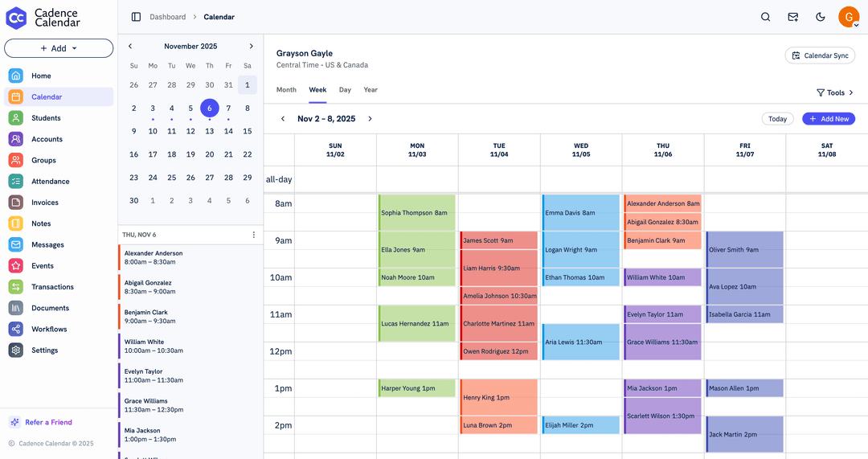Open Sophia Thompson 8am event
The image size is (868, 459).
pyautogui.click(x=417, y=212)
